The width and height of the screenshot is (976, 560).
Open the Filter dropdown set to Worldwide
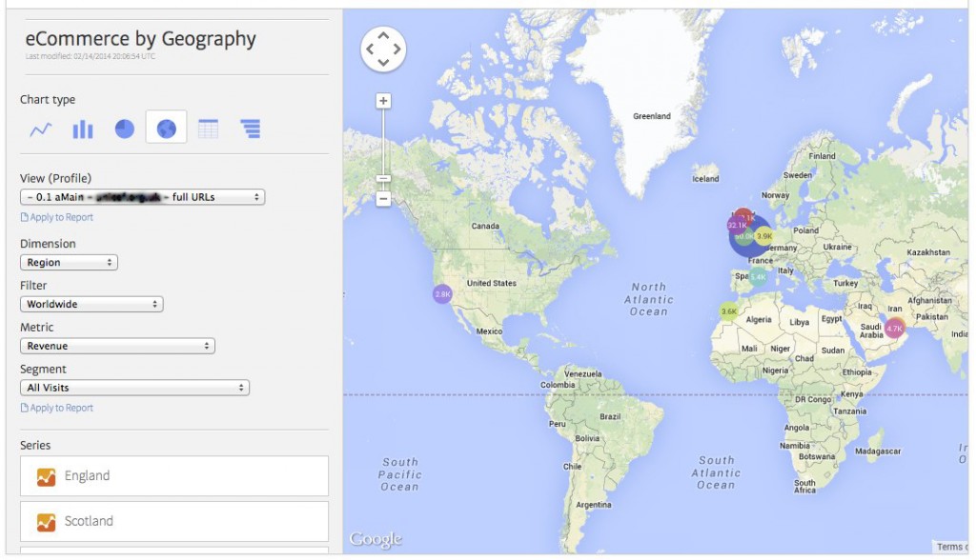[x=91, y=304]
